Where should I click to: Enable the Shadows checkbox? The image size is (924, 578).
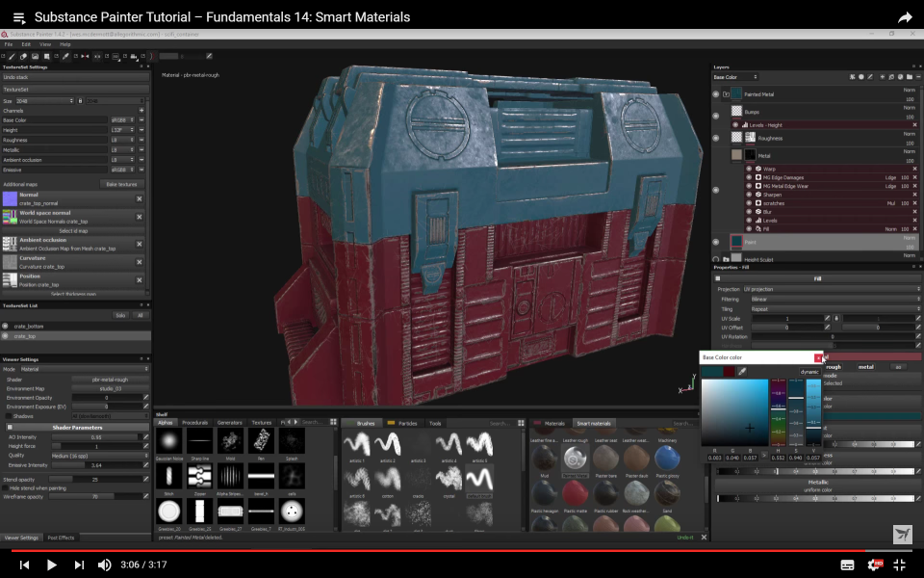coord(9,416)
